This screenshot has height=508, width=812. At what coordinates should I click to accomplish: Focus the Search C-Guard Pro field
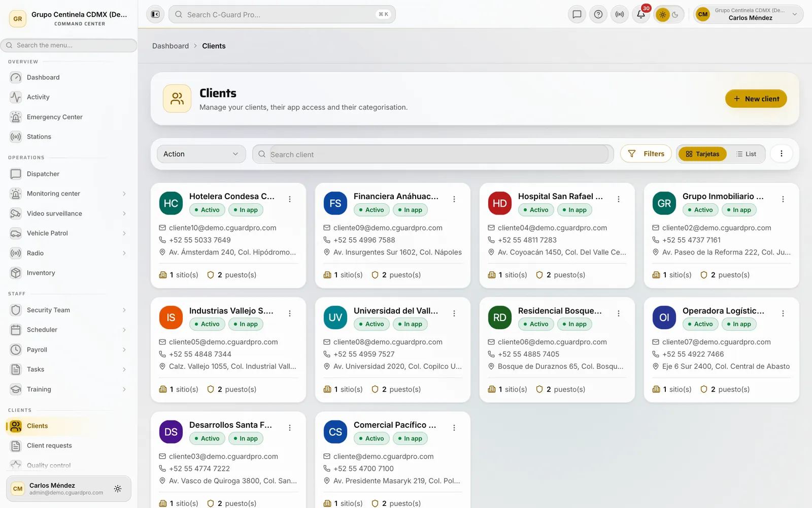[x=282, y=14]
